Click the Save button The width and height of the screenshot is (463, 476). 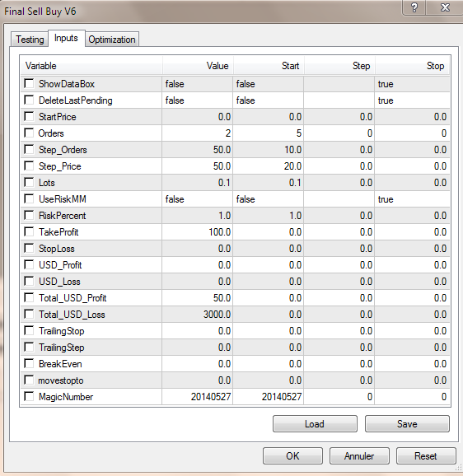pyautogui.click(x=407, y=424)
